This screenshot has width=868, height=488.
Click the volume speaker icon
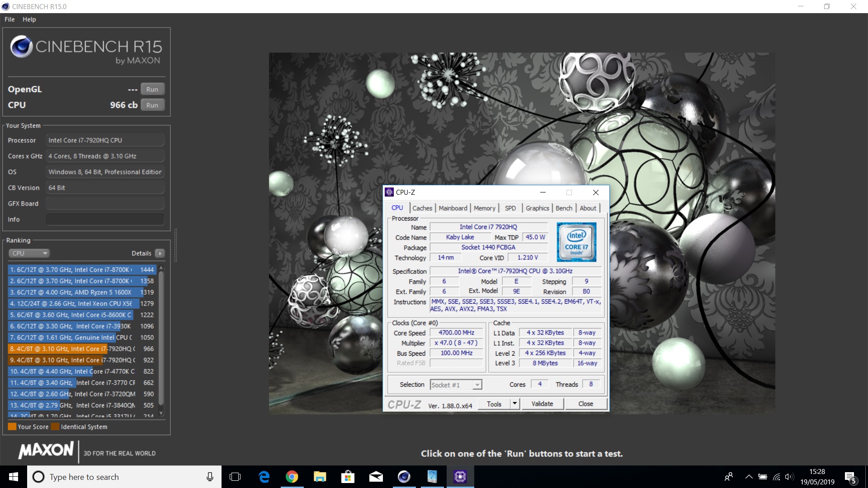pos(789,477)
